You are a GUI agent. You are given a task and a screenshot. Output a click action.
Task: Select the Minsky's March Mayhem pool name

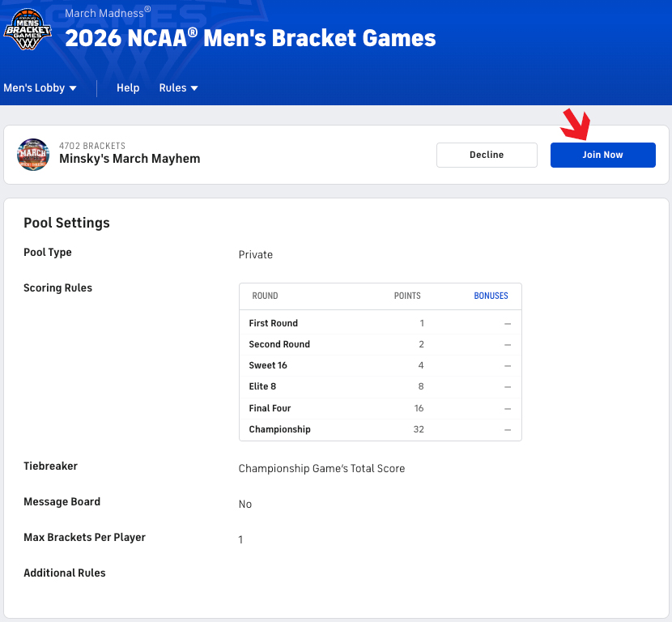pyautogui.click(x=130, y=159)
